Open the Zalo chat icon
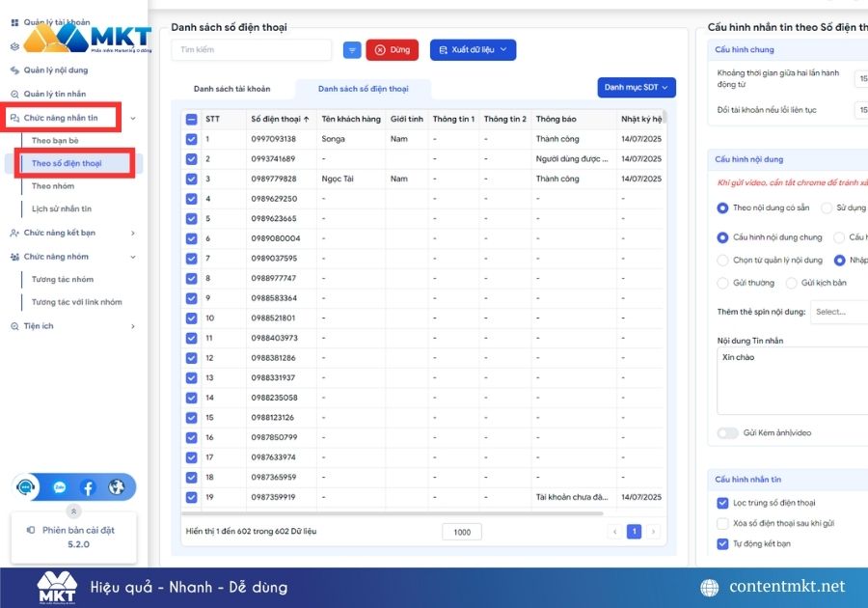Viewport: 868px width, 608px height. coord(60,487)
